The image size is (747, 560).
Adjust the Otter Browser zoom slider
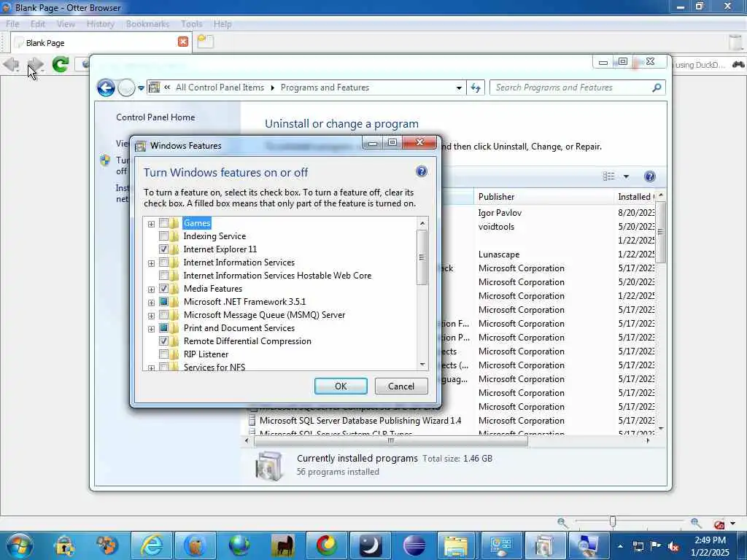pyautogui.click(x=613, y=522)
